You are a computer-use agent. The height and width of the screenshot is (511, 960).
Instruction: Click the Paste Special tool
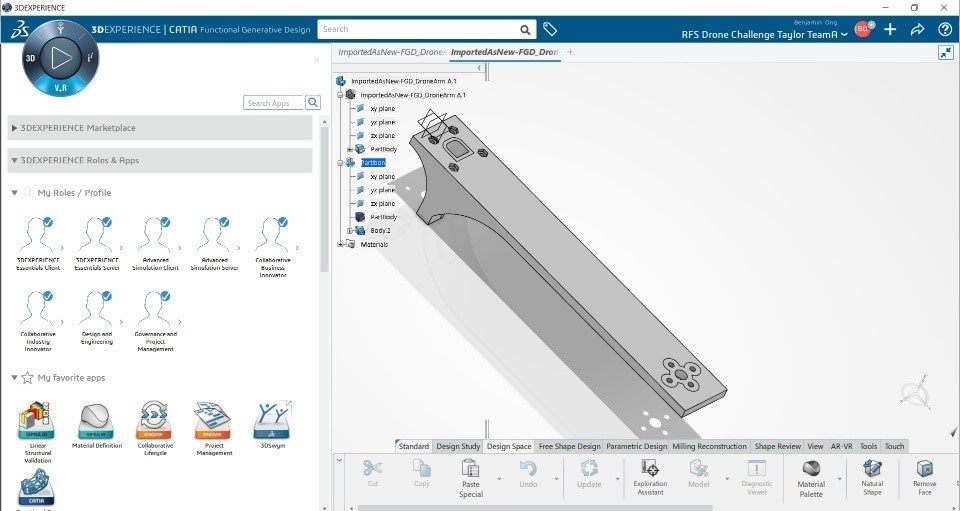(x=470, y=478)
